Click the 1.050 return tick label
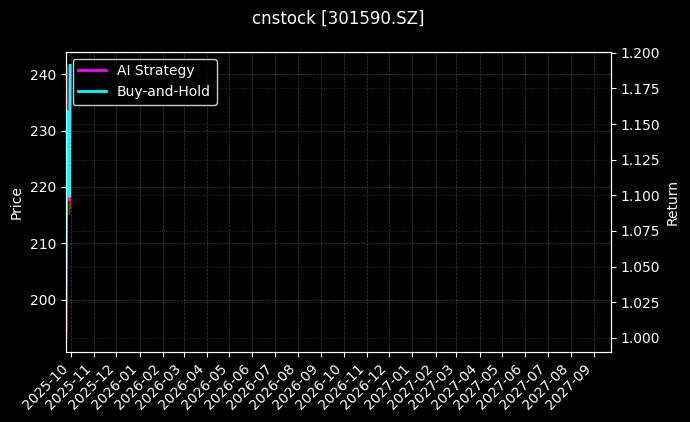This screenshot has height=422, width=690. click(638, 268)
